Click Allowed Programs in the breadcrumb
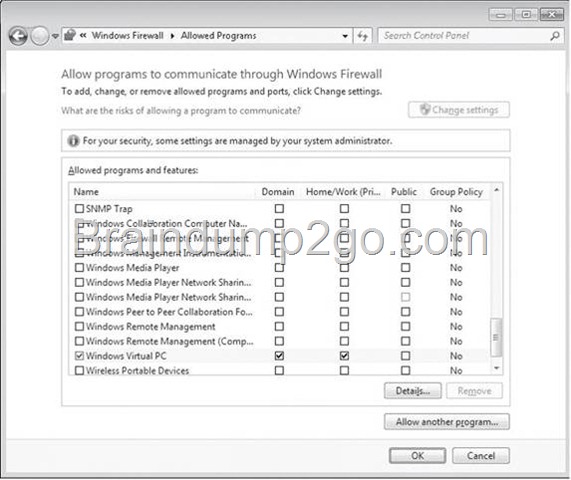571x480 pixels. pyautogui.click(x=218, y=35)
